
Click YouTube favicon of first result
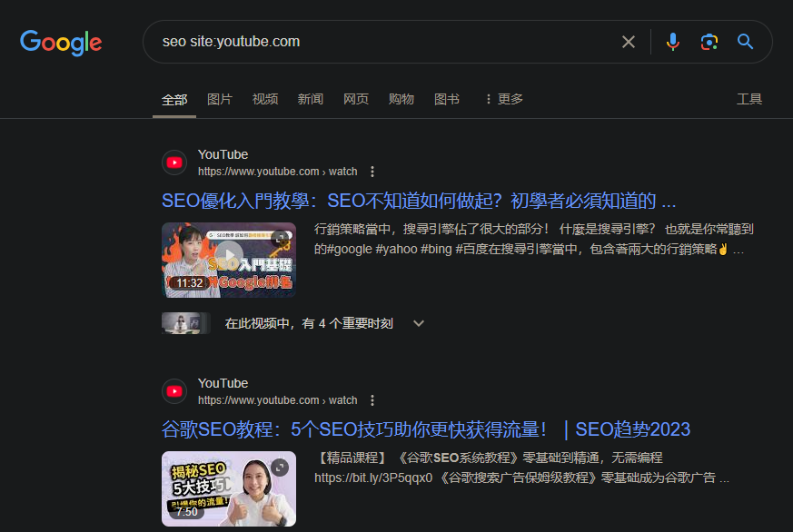[174, 163]
